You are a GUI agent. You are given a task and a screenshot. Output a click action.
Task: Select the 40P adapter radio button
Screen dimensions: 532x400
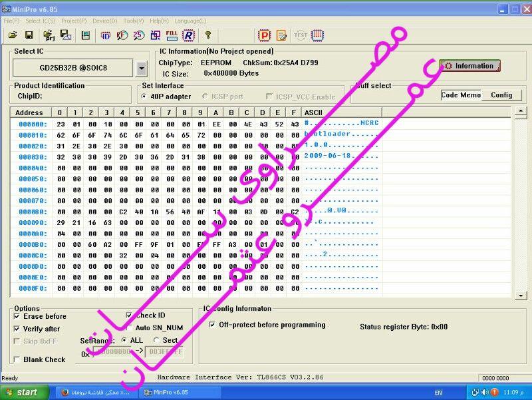144,97
